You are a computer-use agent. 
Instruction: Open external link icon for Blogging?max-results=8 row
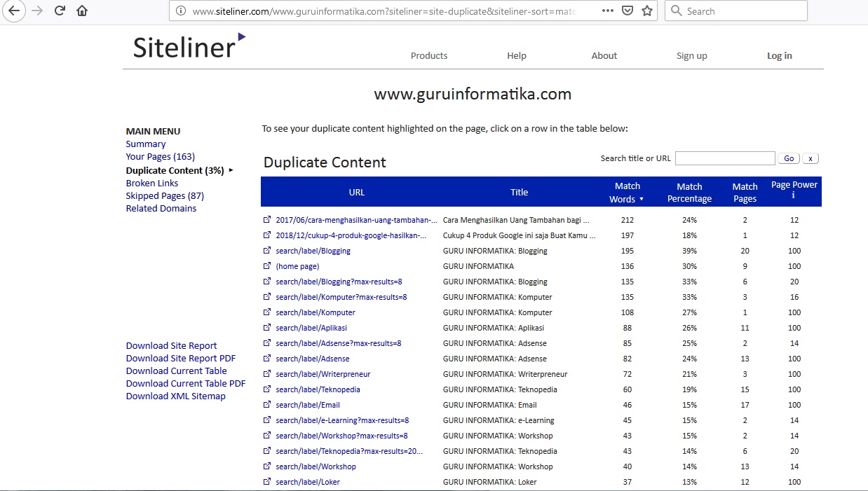(x=266, y=281)
